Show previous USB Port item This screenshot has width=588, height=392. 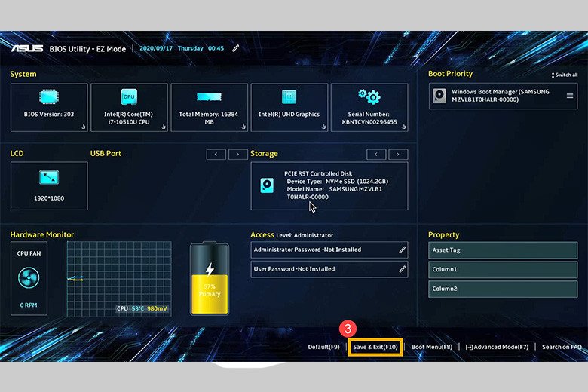click(x=216, y=154)
